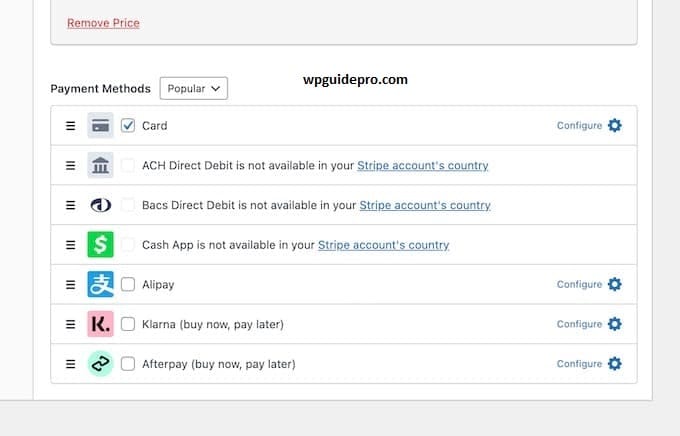Click the Bacs Direct Debit icon
This screenshot has height=436, width=680.
click(100, 205)
